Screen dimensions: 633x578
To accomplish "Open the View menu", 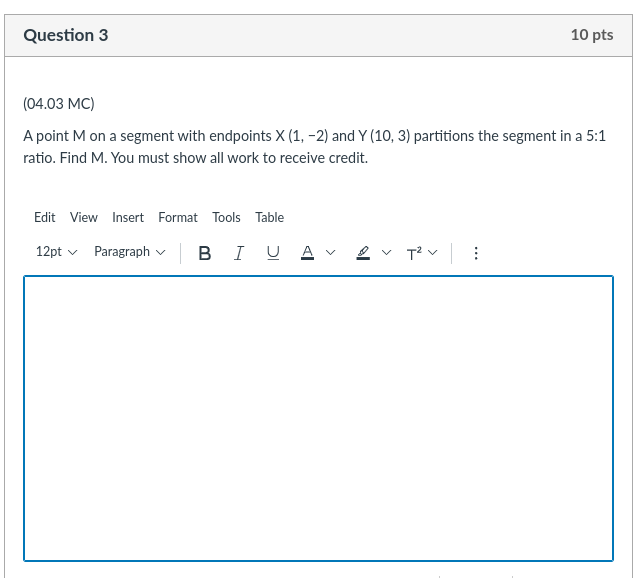I will 84,218.
